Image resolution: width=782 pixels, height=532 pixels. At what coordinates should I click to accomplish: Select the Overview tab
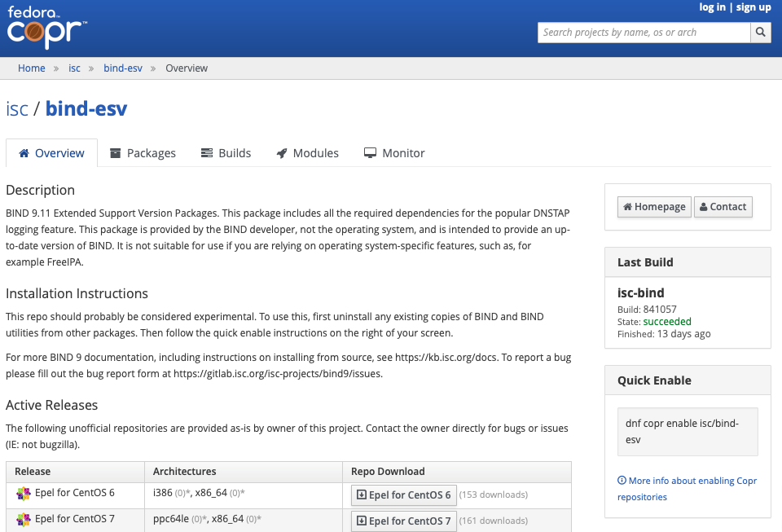(x=51, y=153)
